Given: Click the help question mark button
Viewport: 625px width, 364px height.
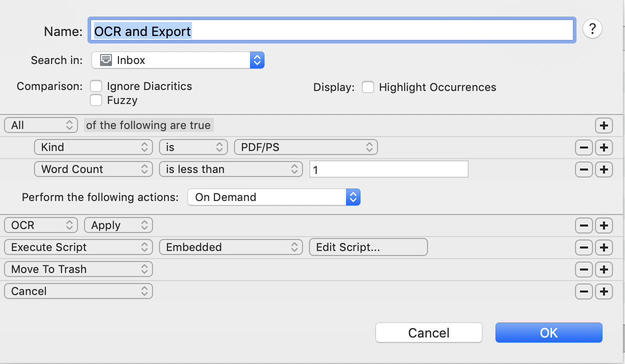Looking at the screenshot, I should click(592, 29).
